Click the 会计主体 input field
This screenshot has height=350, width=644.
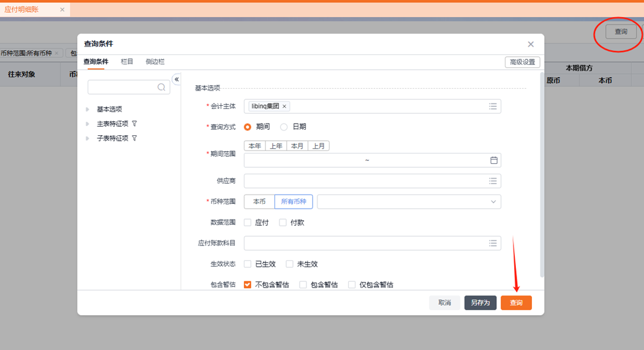click(x=372, y=106)
